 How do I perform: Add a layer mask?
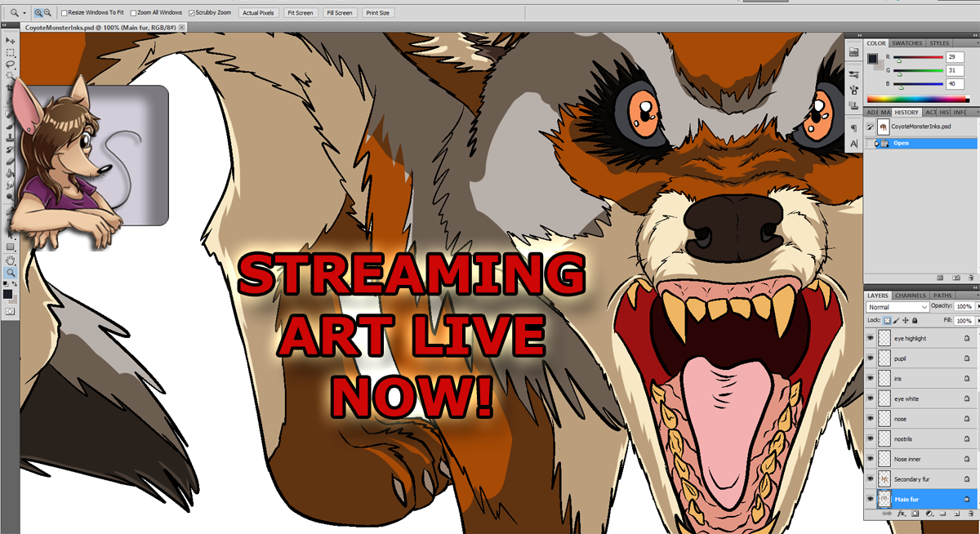[915, 514]
